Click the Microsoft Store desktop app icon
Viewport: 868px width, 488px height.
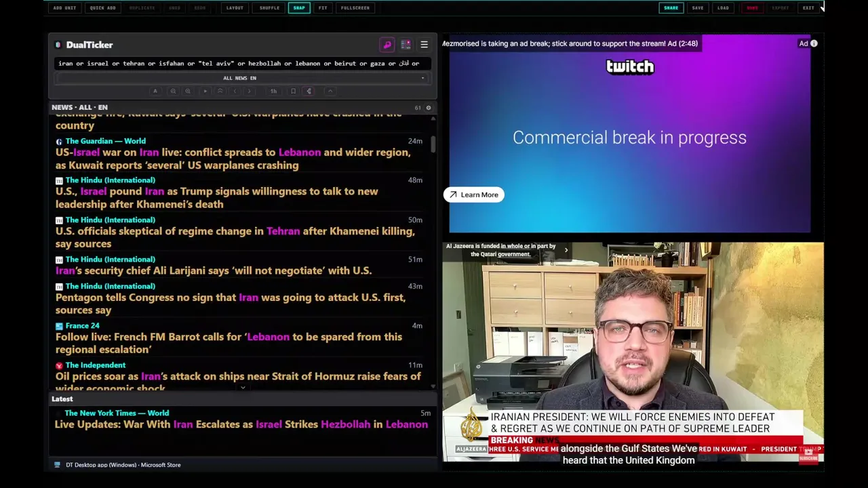click(57, 465)
